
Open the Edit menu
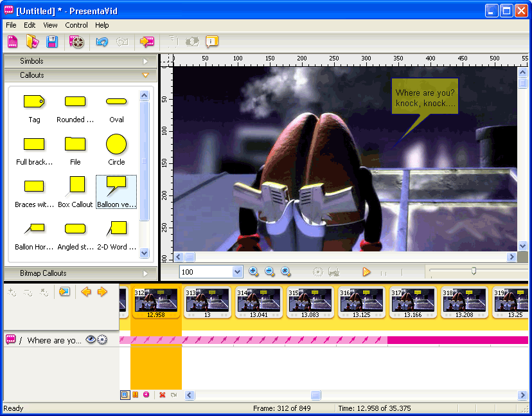(30, 25)
